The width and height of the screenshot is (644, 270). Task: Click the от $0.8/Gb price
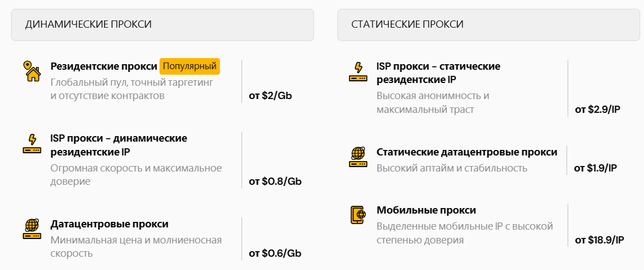pos(275,181)
